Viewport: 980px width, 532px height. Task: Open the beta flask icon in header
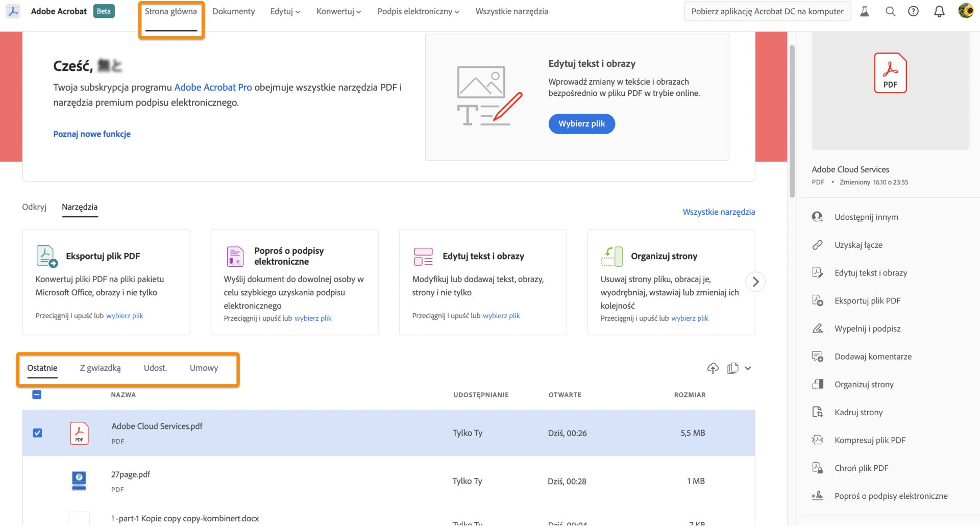coord(865,11)
